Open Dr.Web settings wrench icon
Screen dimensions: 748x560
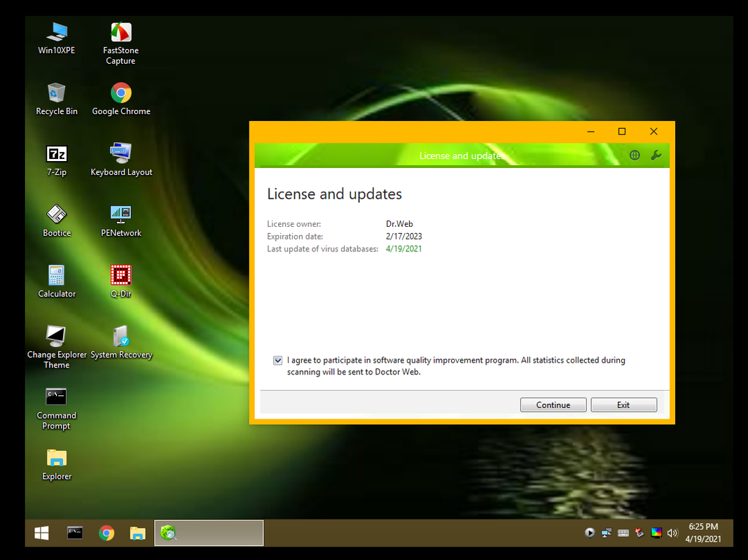(x=656, y=155)
